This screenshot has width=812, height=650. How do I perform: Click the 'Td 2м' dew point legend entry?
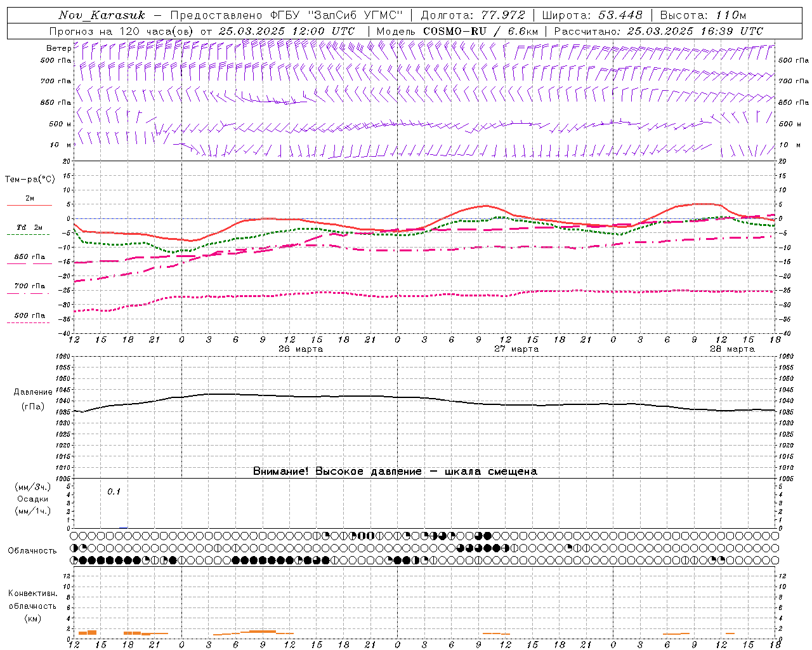29,227
